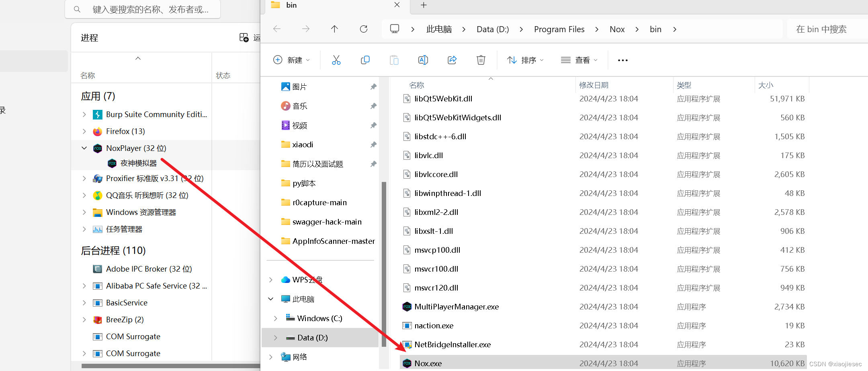Collapse the NoxPlayer process group
Viewport: 868px width, 371px height.
[x=84, y=148]
